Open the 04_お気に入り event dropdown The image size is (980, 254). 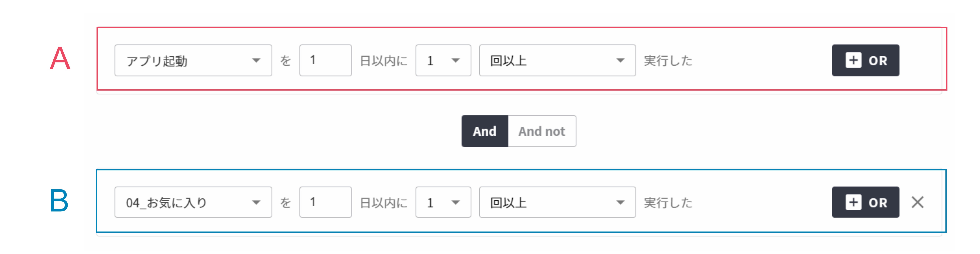pyautogui.click(x=193, y=202)
